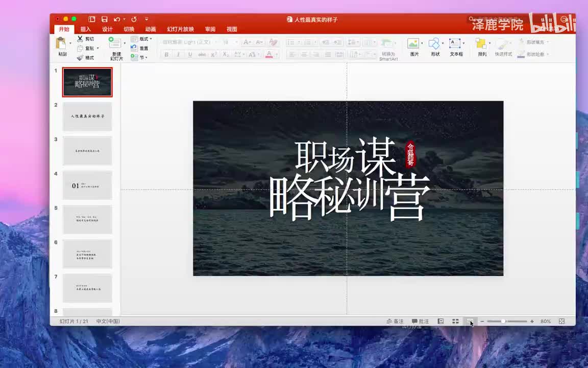
Task: Open the View (视图) tab
Action: click(232, 29)
